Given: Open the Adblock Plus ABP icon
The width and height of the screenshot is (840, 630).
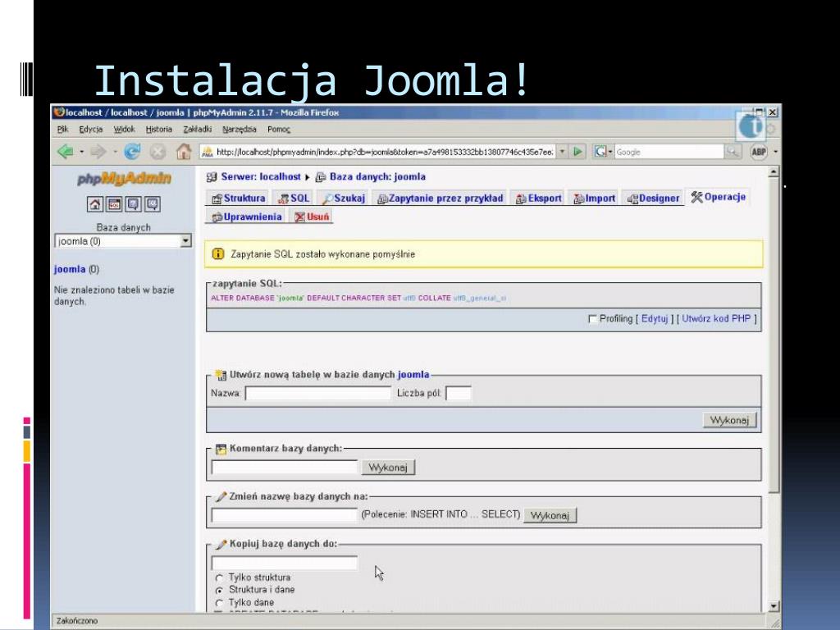Looking at the screenshot, I should [759, 152].
